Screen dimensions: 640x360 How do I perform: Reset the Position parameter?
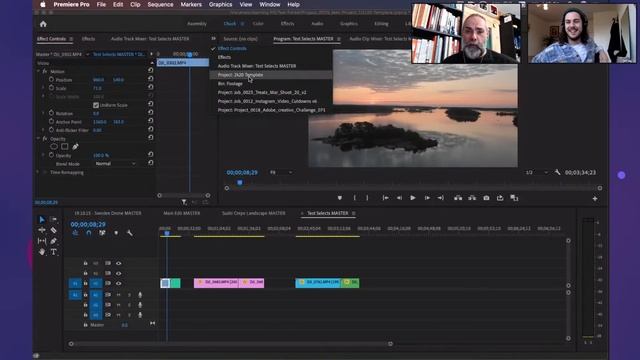tap(151, 79)
